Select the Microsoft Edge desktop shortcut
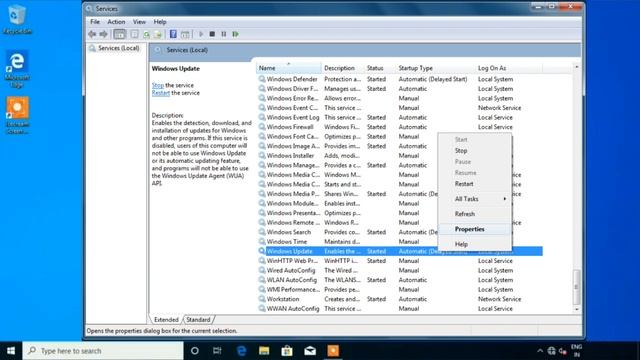This screenshot has height=360, width=640. click(x=17, y=69)
